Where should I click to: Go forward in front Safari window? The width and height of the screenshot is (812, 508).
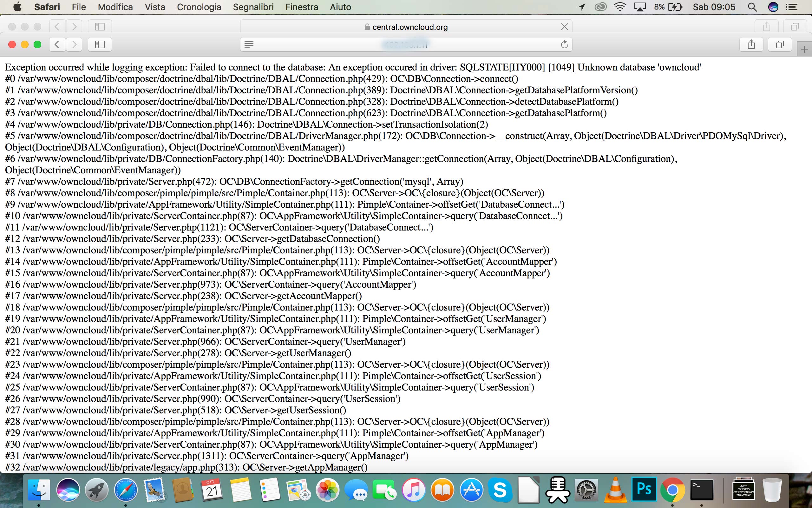[74, 44]
